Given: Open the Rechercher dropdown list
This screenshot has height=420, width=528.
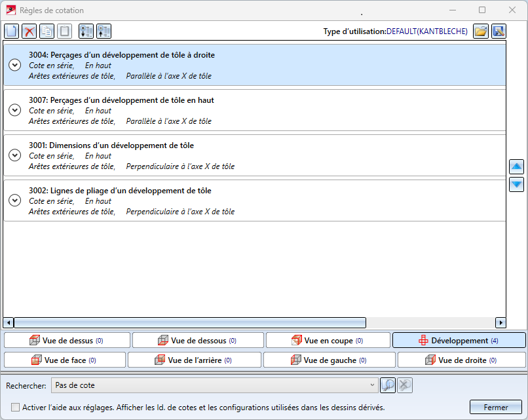Looking at the screenshot, I should (x=372, y=385).
